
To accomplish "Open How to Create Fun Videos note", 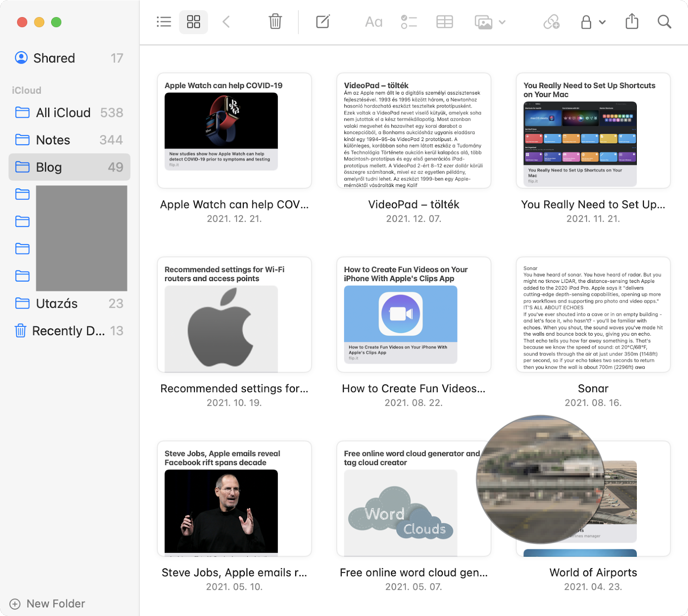I will [x=414, y=314].
